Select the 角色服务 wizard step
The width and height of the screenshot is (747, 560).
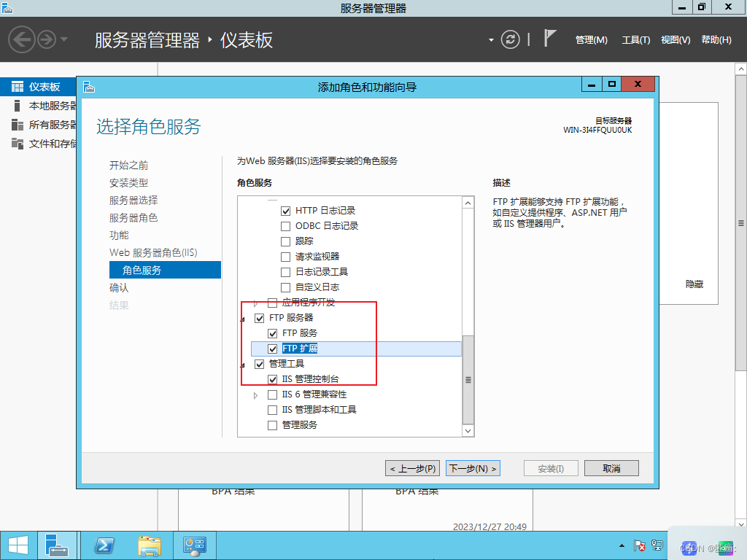[x=165, y=270]
